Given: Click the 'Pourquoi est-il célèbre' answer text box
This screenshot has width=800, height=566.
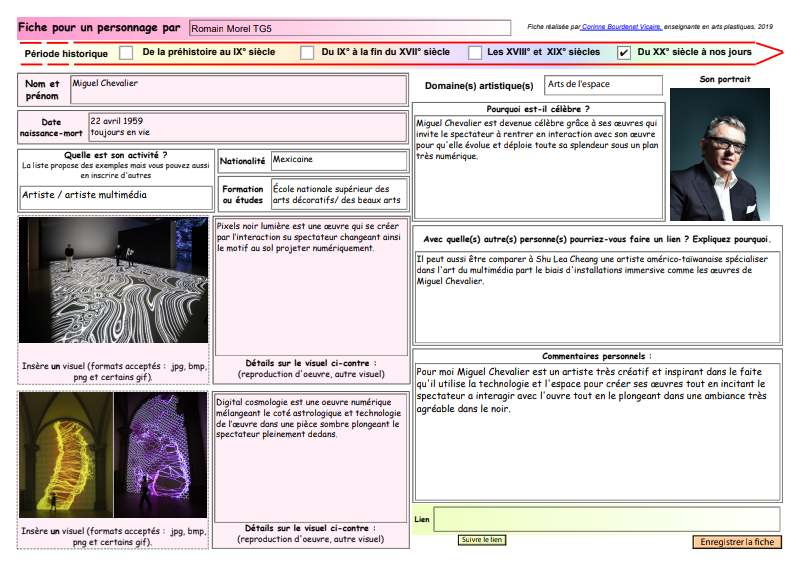Looking at the screenshot, I should click(x=538, y=165).
